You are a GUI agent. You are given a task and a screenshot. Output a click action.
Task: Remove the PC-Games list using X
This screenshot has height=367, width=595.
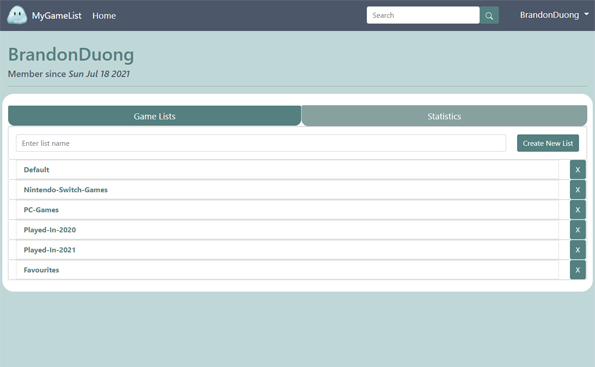[578, 210]
